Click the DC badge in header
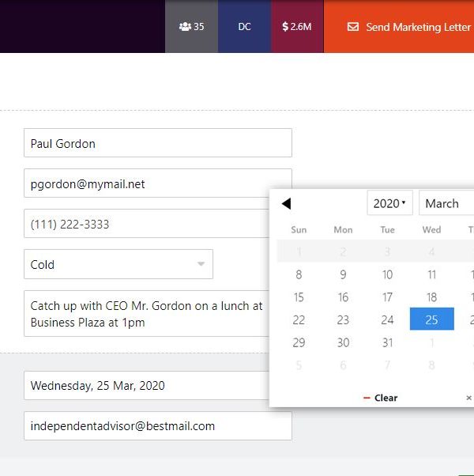Viewport: 474px width, 476px height. 244,27
